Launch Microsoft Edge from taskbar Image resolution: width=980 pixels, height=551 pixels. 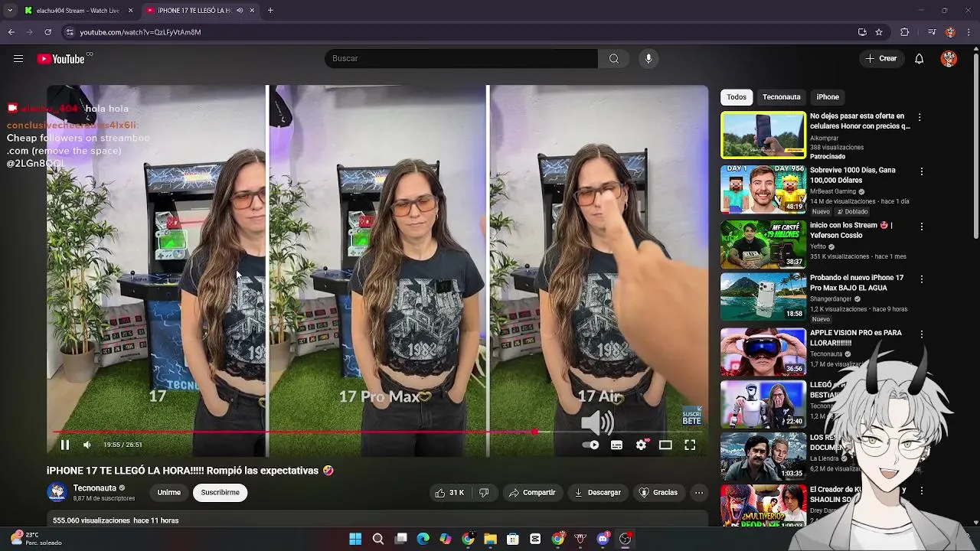coord(423,539)
